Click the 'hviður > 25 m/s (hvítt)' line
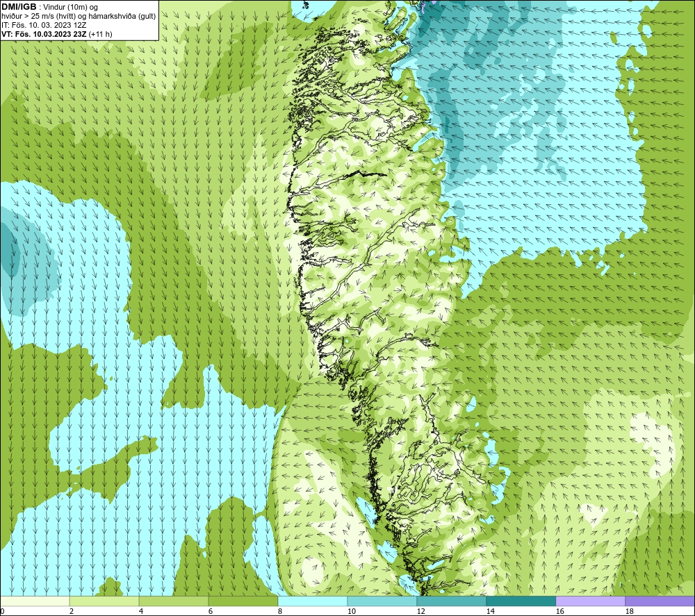This screenshot has height=616, width=695. 38,17
